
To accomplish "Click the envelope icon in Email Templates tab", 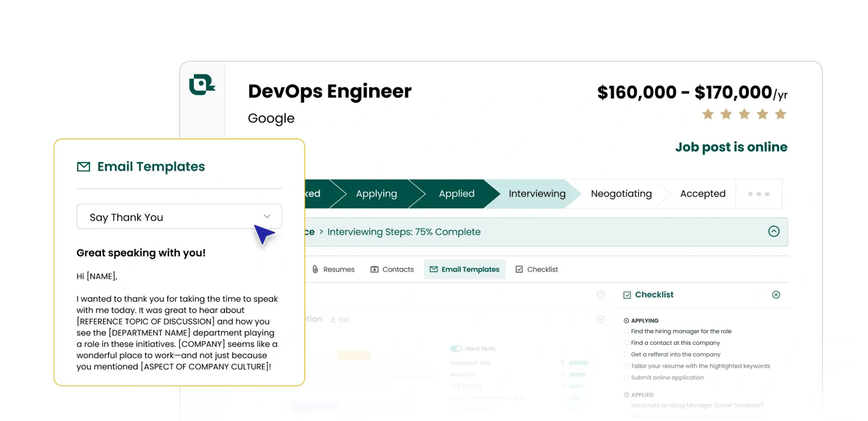I will pyautogui.click(x=433, y=269).
